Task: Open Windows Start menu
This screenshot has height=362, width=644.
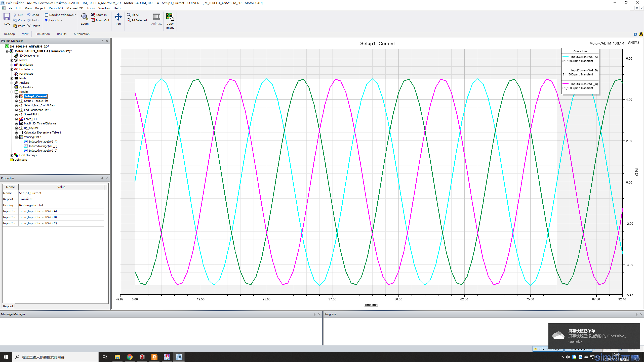Action: tap(6, 357)
